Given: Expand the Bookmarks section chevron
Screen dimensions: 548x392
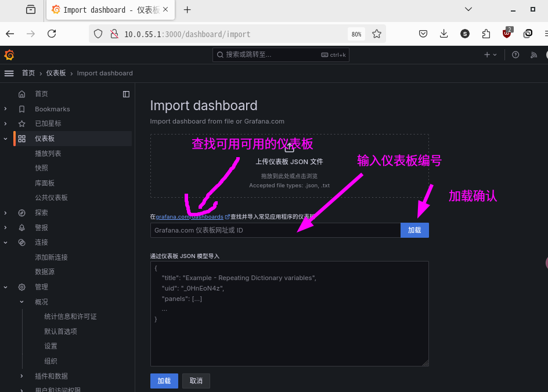Looking at the screenshot, I should (5, 109).
